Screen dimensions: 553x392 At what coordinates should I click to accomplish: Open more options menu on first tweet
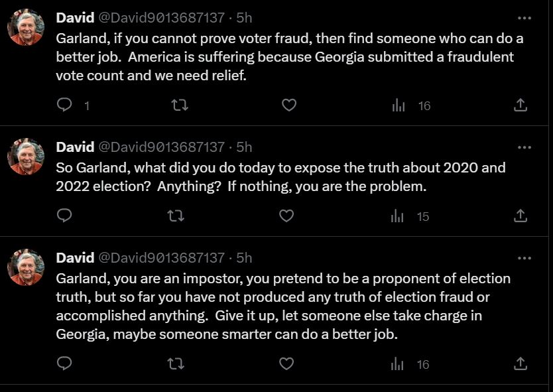[524, 18]
